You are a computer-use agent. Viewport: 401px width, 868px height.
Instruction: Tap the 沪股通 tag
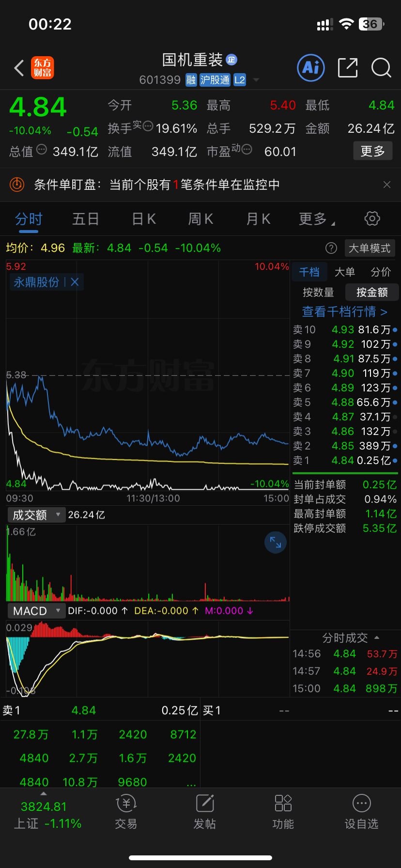215,80
